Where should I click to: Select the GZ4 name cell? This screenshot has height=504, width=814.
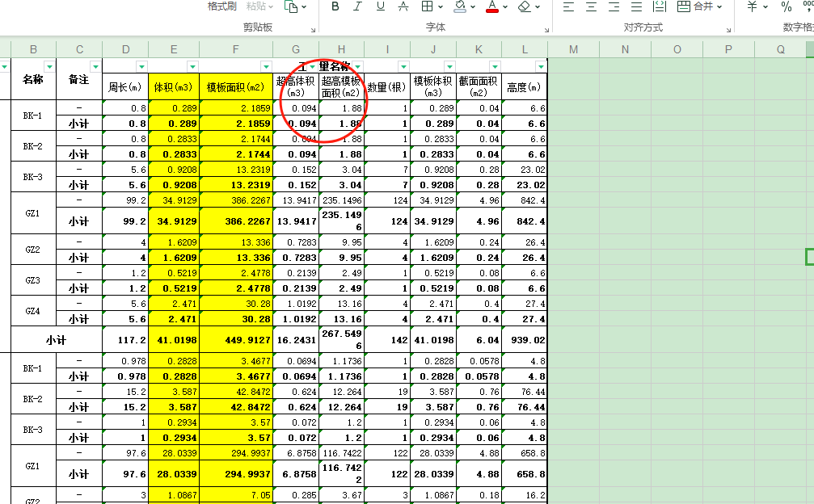[33, 311]
